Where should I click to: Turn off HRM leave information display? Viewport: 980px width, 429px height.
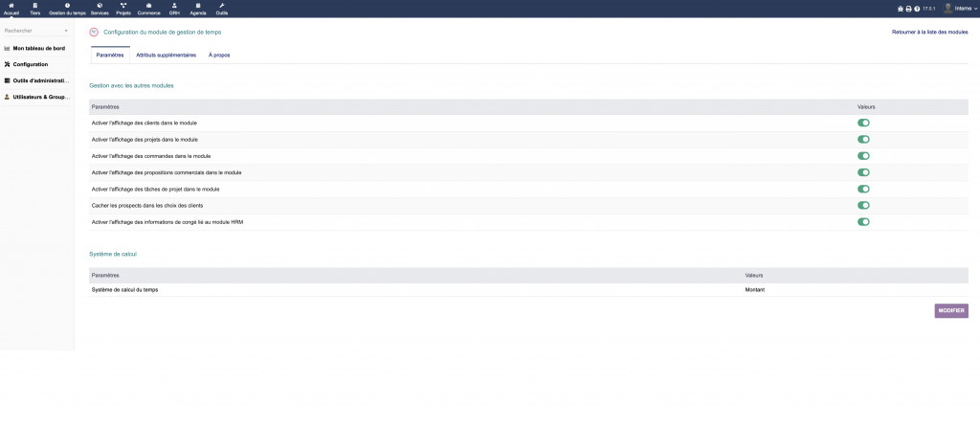pos(863,221)
